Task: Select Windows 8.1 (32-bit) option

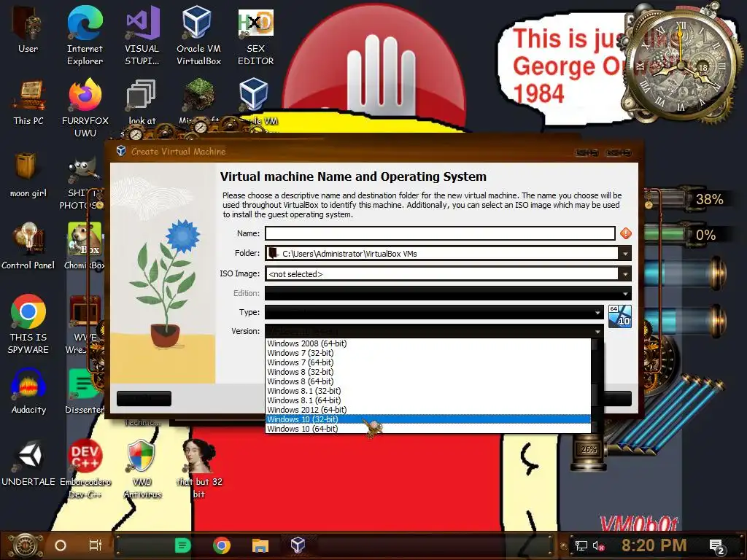Action: click(x=428, y=391)
